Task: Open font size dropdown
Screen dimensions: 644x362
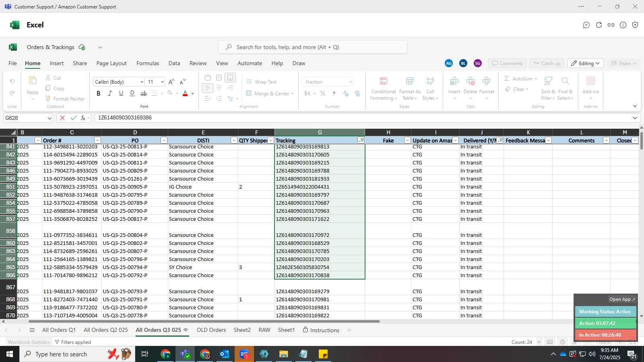Action: [162, 82]
